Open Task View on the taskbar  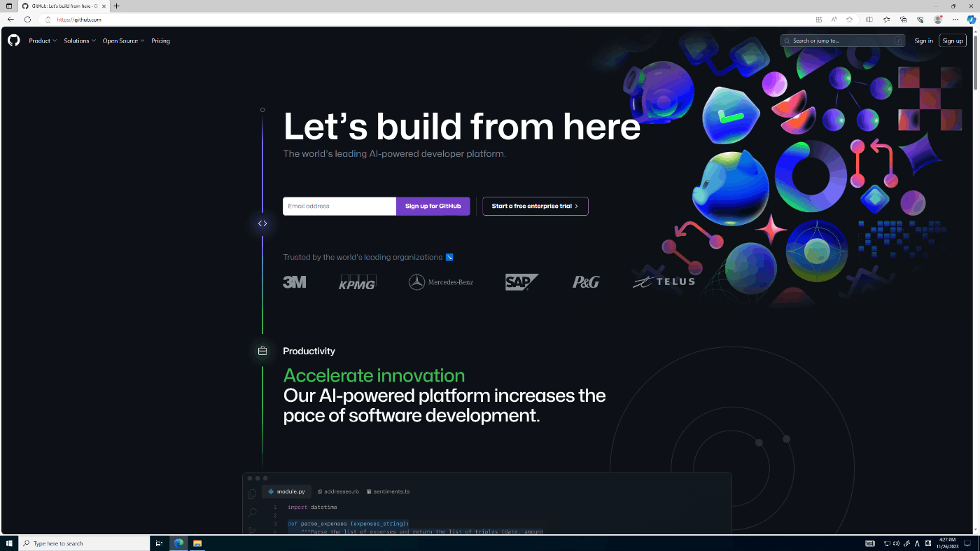click(x=159, y=543)
